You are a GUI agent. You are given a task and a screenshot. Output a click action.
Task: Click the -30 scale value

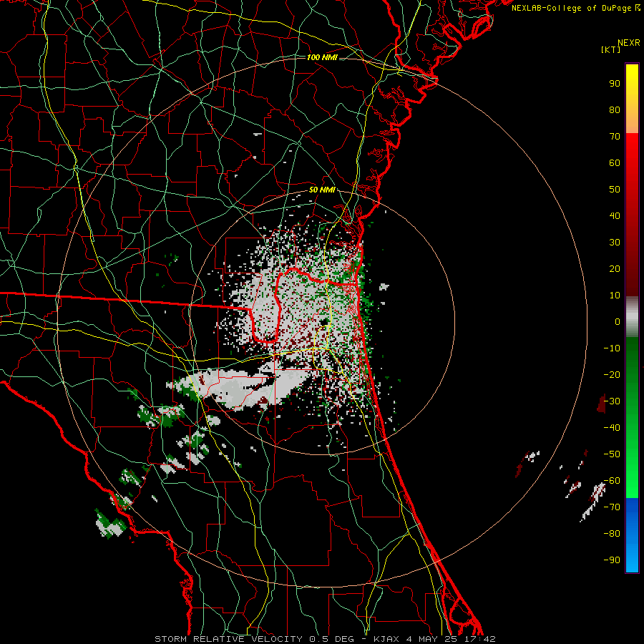tap(612, 401)
